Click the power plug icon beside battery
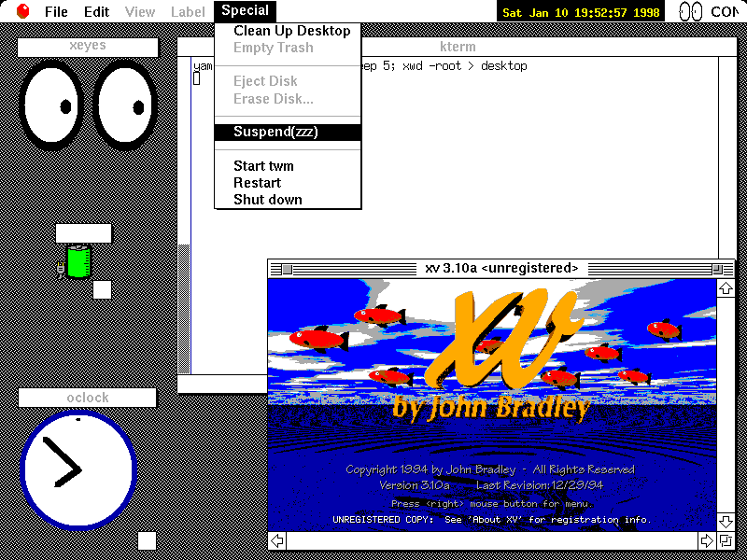This screenshot has height=560, width=747. (x=61, y=270)
